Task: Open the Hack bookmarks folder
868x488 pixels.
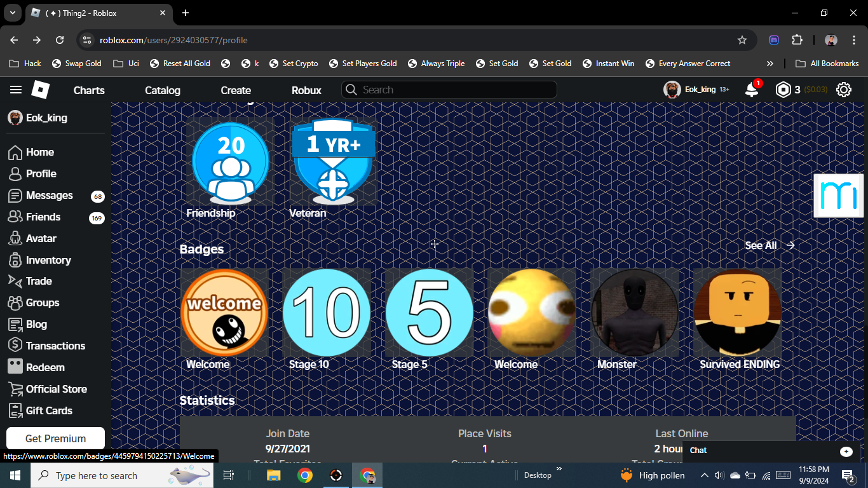Action: [25, 64]
